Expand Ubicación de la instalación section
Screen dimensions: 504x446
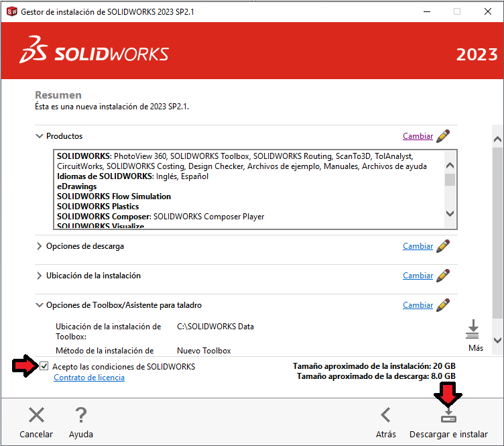tap(40, 276)
